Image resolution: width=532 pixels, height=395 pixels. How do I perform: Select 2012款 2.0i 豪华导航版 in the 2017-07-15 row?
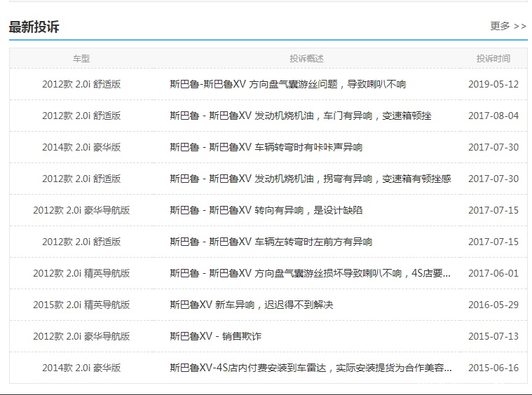coord(81,210)
